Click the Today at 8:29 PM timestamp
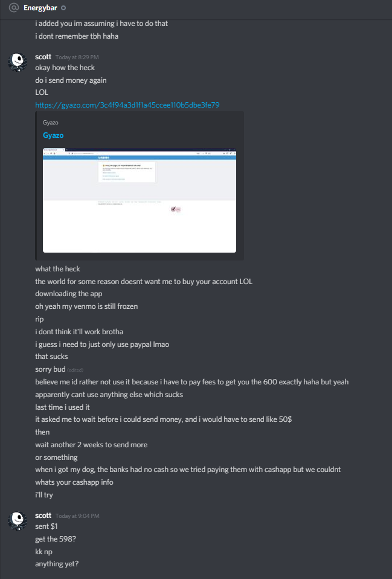392x579 pixels. click(x=77, y=57)
